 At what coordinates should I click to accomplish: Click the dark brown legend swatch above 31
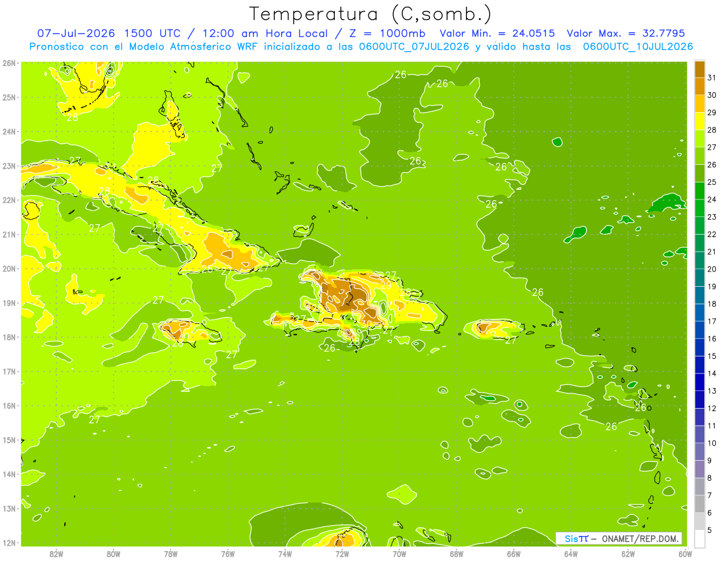pyautogui.click(x=699, y=69)
